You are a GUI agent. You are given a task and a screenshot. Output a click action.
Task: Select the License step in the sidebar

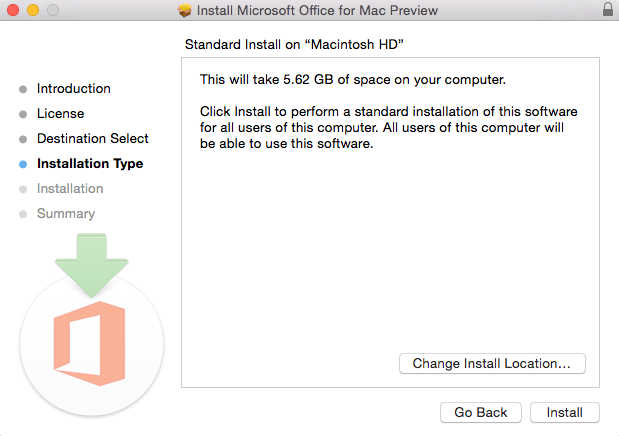(60, 114)
